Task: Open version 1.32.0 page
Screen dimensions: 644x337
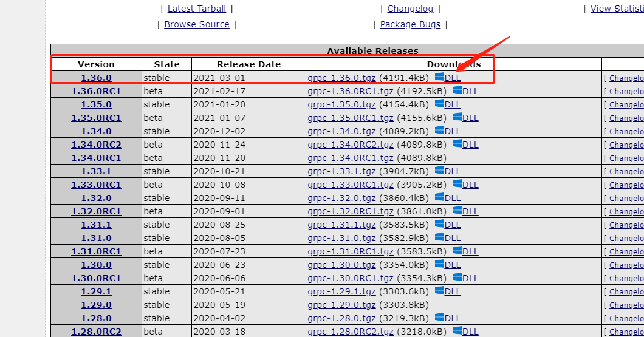Action: click(x=96, y=198)
